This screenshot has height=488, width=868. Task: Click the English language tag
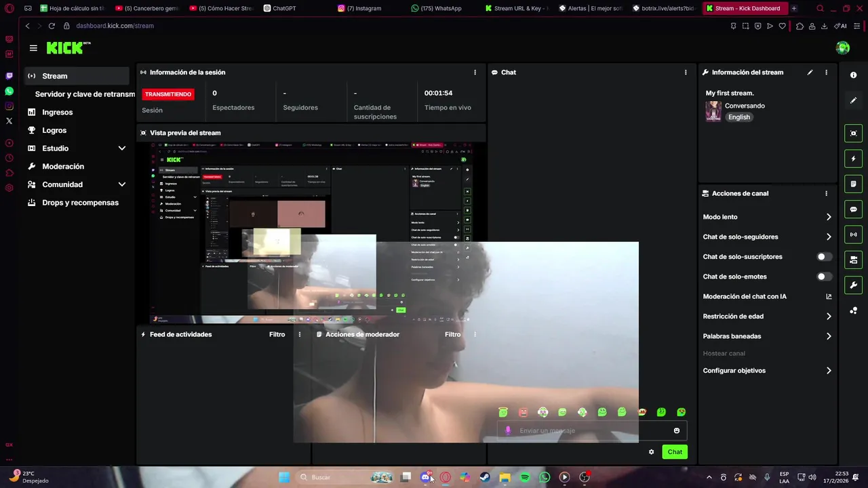[739, 117]
